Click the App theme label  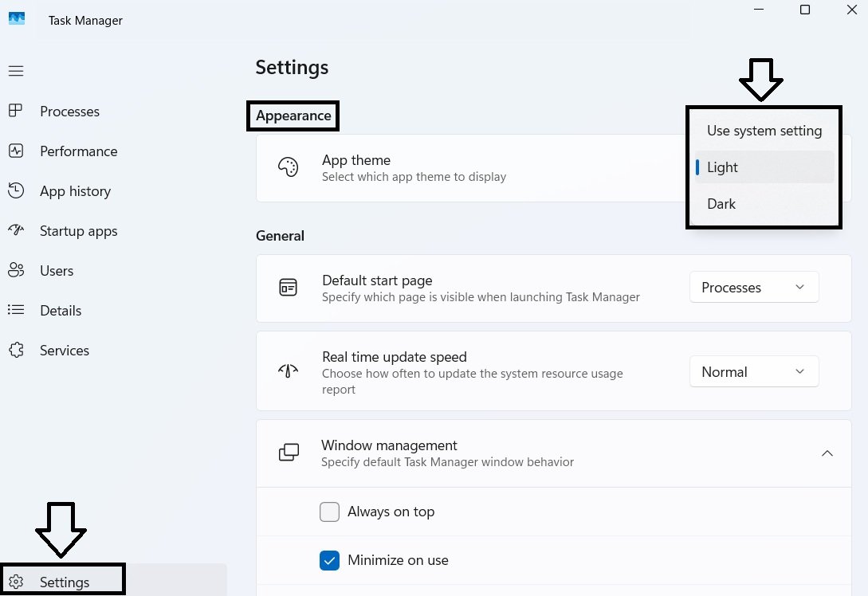[356, 160]
